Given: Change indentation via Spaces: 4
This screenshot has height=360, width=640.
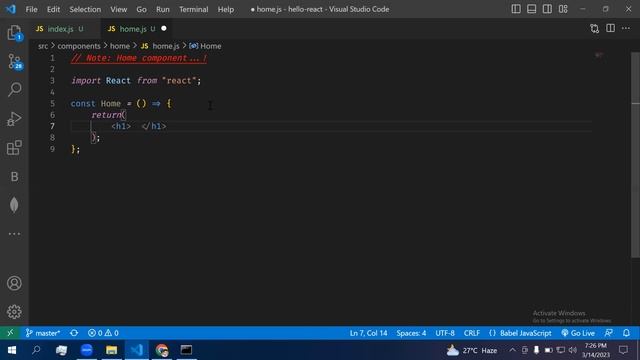Looking at the screenshot, I should pos(411,333).
